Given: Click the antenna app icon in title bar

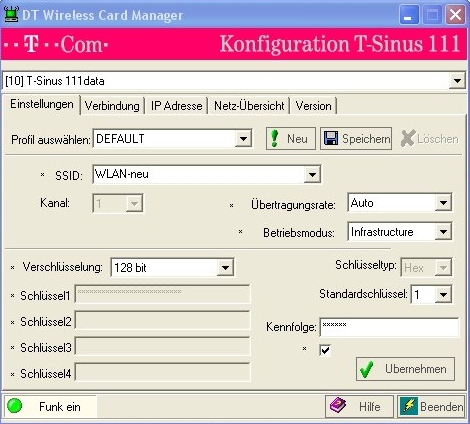Looking at the screenshot, I should click(x=11, y=15).
